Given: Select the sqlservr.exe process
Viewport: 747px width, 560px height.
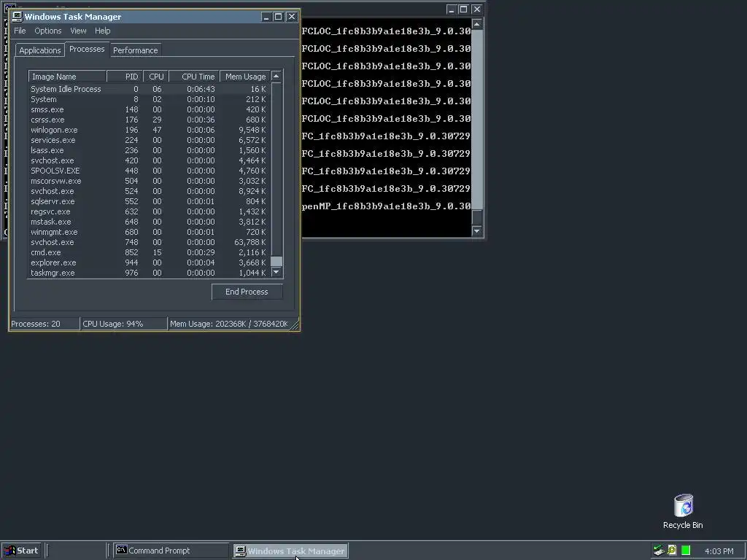Looking at the screenshot, I should [149, 201].
